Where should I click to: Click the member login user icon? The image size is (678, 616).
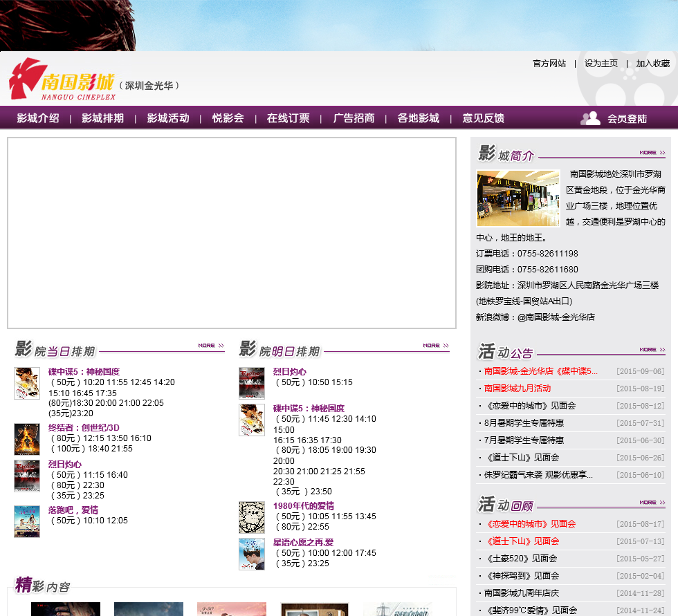(x=590, y=118)
